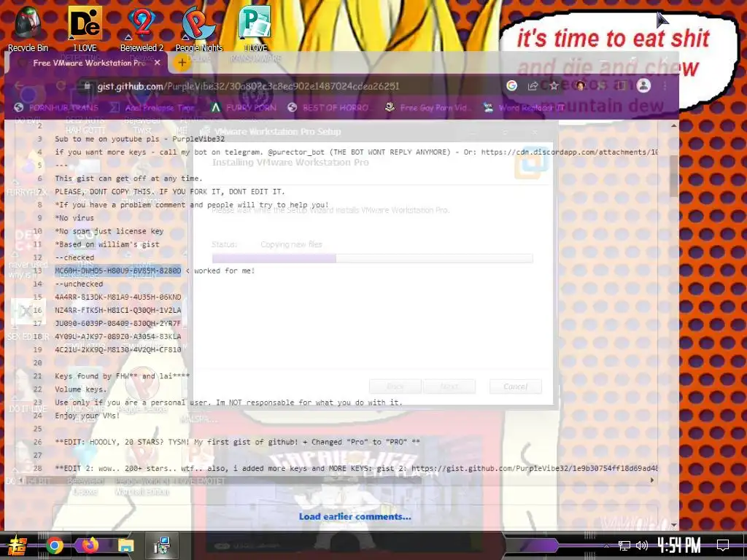The image size is (747, 560).
Task: Click the key 4Y09U-AJK97-089Z0-A3054-83KLA
Action: (x=117, y=336)
